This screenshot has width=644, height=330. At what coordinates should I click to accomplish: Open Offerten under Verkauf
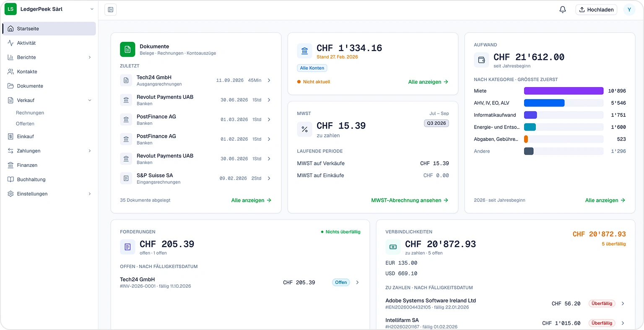(25, 124)
